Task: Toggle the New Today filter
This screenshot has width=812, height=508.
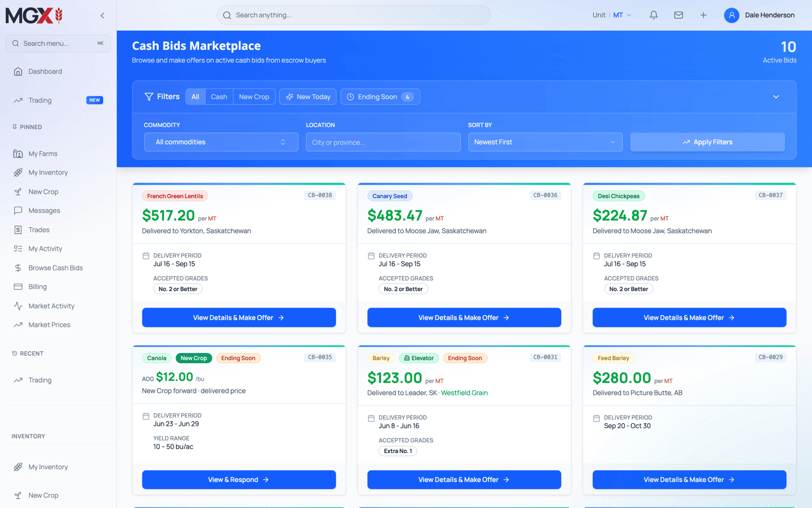Action: click(x=308, y=97)
